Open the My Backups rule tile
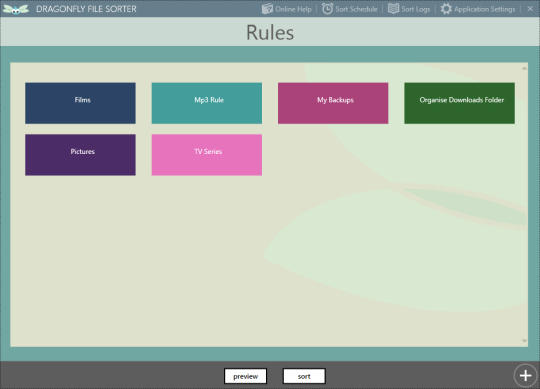Image resolution: width=540 pixels, height=389 pixels. 333,103
